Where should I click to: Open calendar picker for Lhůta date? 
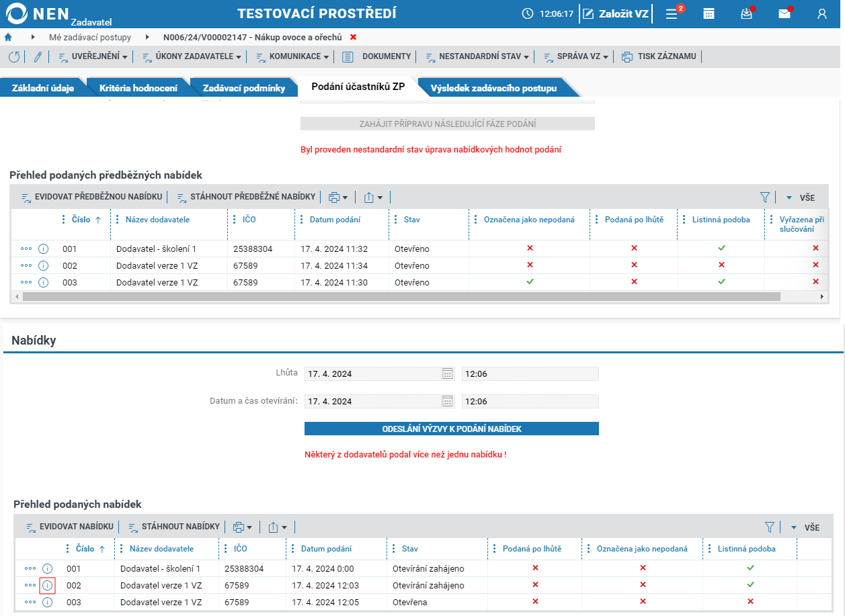(448, 373)
